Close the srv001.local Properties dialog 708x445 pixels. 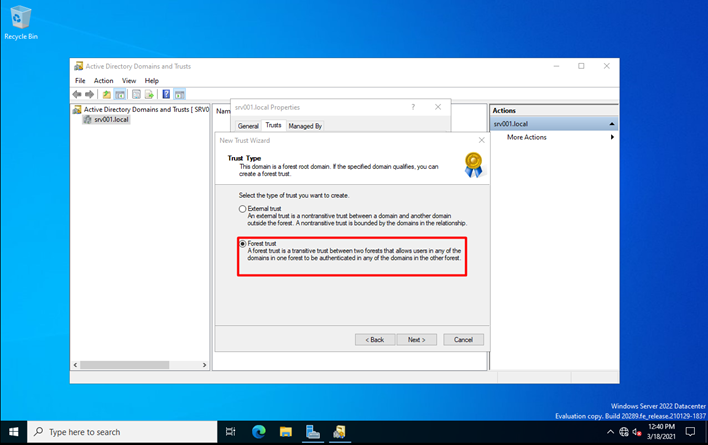pyautogui.click(x=438, y=107)
